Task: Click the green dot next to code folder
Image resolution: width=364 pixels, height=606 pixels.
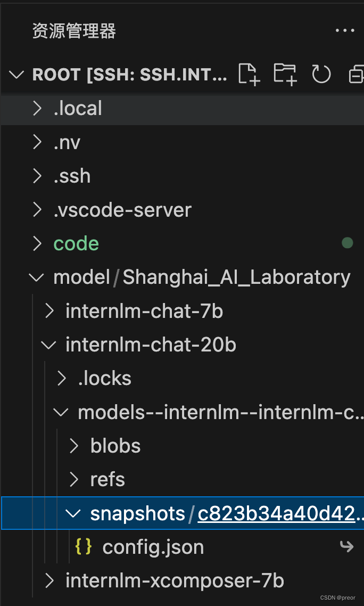Action: click(348, 243)
